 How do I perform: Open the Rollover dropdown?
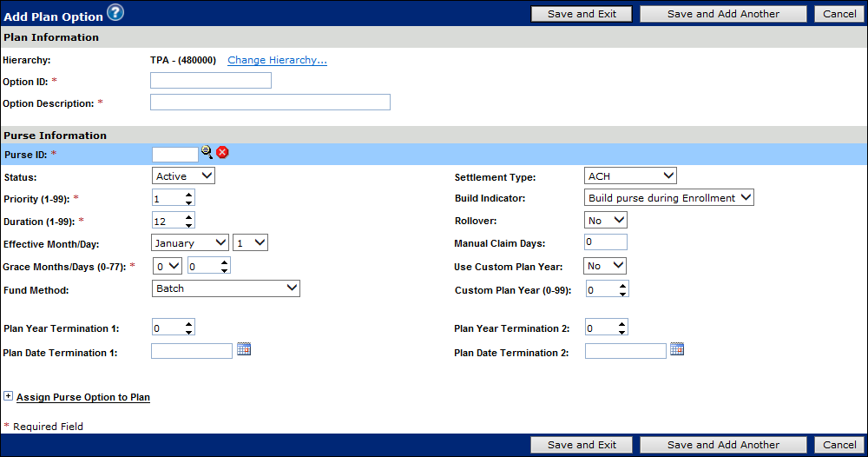click(x=606, y=221)
